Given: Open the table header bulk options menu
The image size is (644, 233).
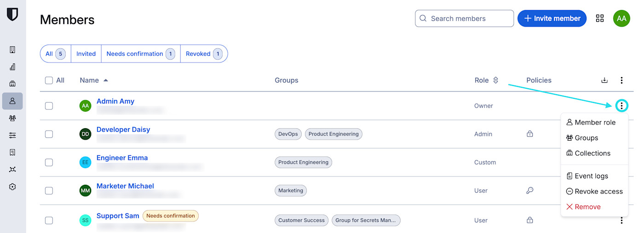Looking at the screenshot, I should [621, 80].
